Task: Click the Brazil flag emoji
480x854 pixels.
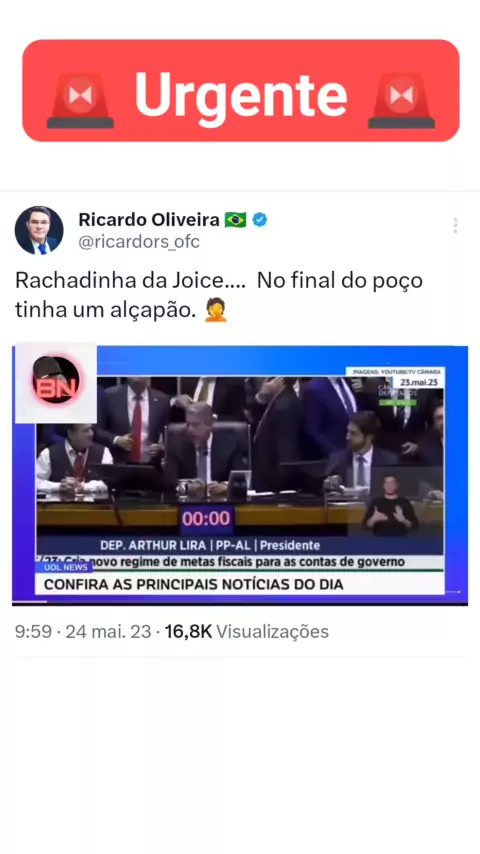Action: coord(235,220)
